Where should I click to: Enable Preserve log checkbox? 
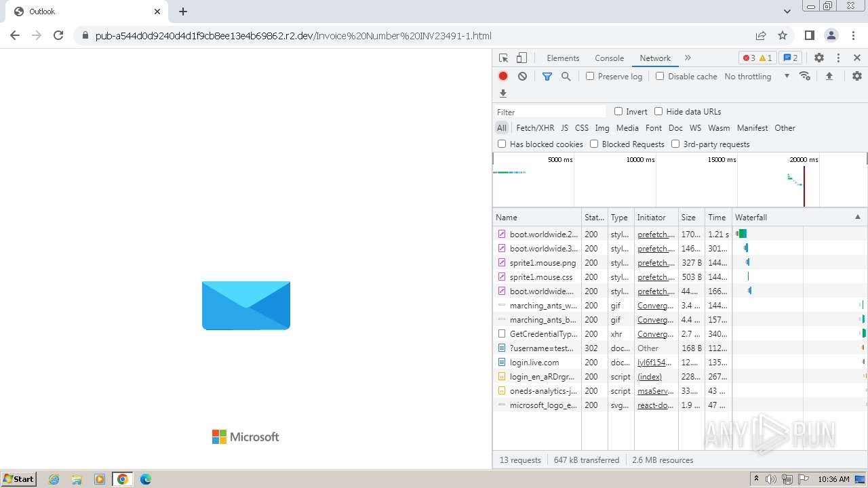coord(590,76)
